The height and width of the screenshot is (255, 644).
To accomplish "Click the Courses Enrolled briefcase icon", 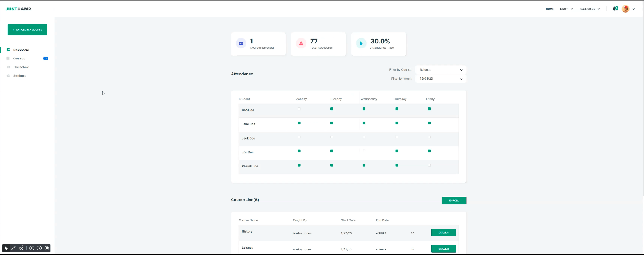I will 241,43.
